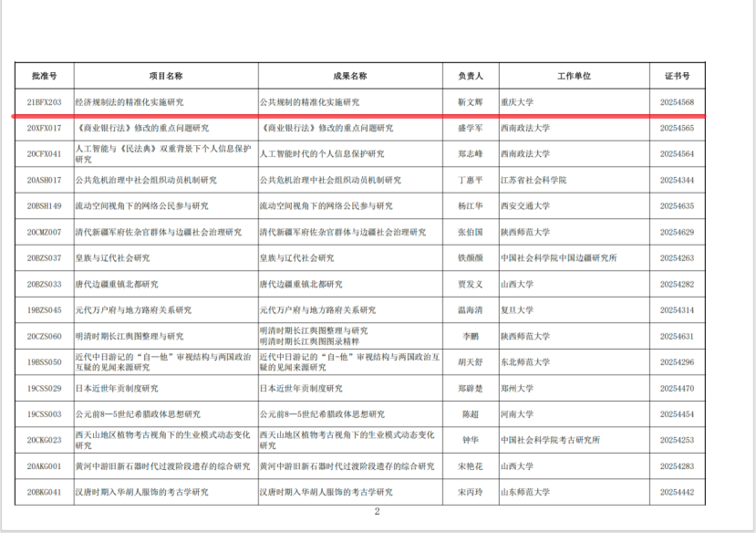This screenshot has height=533, width=756.
Task: Click the 证书号 column header
Action: click(x=677, y=75)
